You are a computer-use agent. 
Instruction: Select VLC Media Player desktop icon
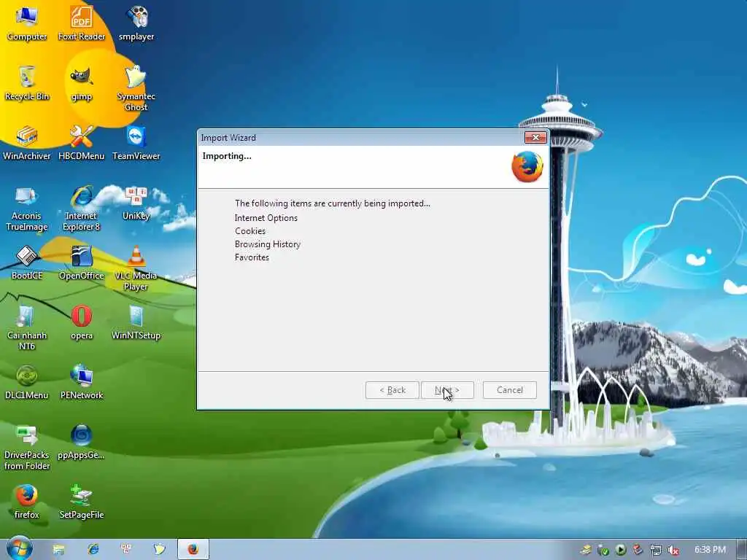pyautogui.click(x=136, y=268)
